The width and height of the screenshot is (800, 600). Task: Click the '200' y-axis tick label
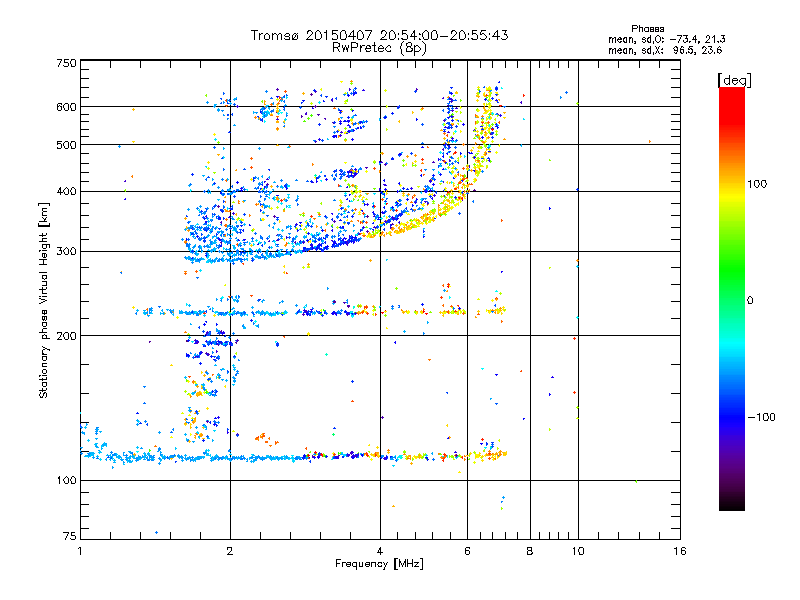[67, 336]
